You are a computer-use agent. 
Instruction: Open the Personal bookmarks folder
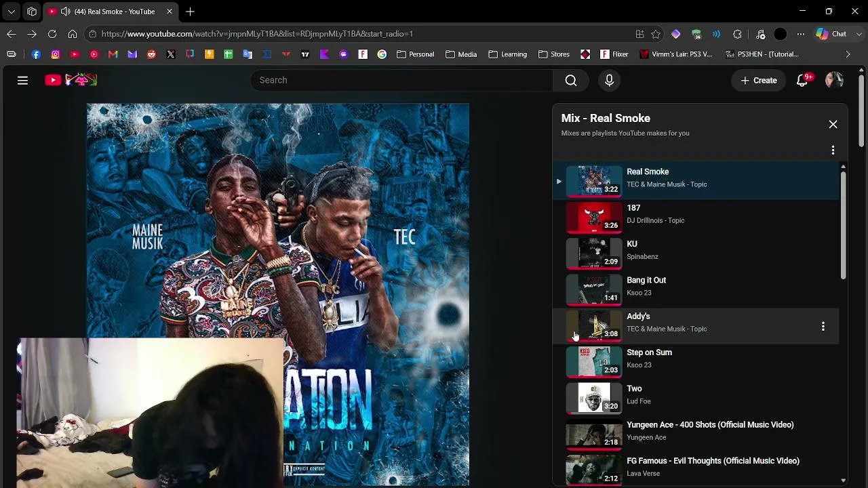pyautogui.click(x=415, y=54)
